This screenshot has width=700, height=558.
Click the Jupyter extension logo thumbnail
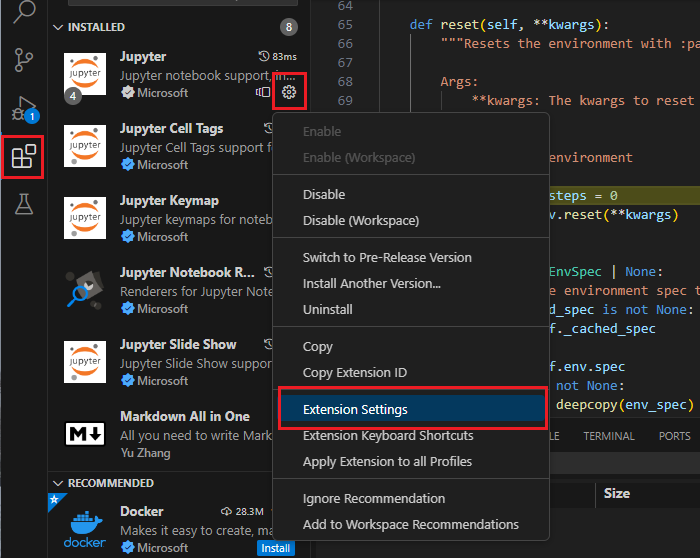coord(85,74)
